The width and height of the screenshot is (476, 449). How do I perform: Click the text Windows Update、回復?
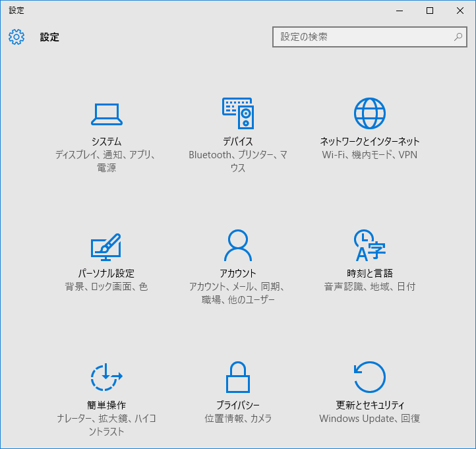tap(369, 418)
